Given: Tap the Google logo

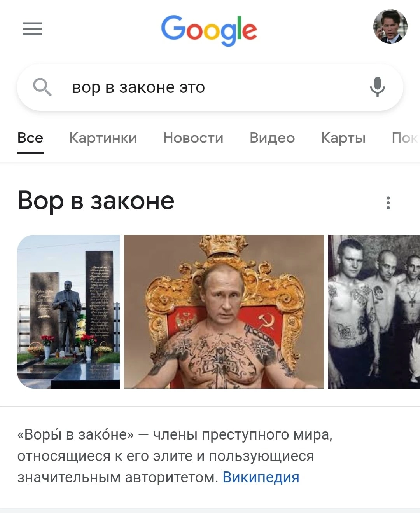Looking at the screenshot, I should click(209, 30).
